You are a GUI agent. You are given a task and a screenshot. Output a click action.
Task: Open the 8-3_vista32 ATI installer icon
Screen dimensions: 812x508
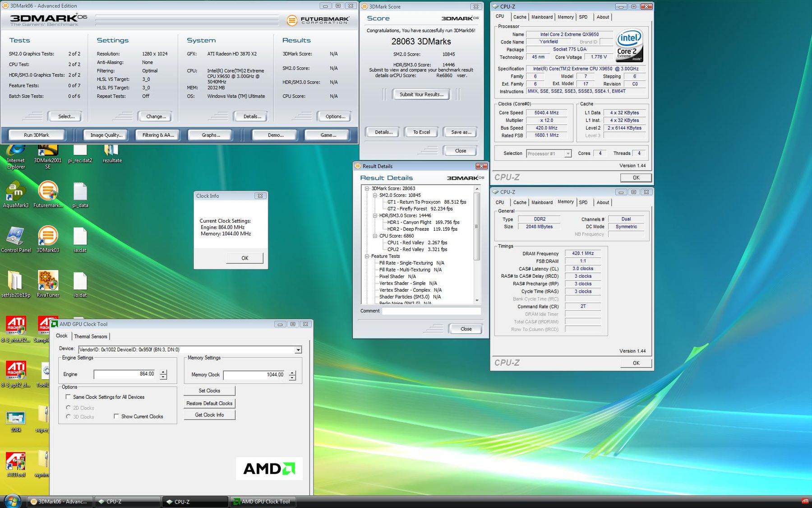[16, 329]
